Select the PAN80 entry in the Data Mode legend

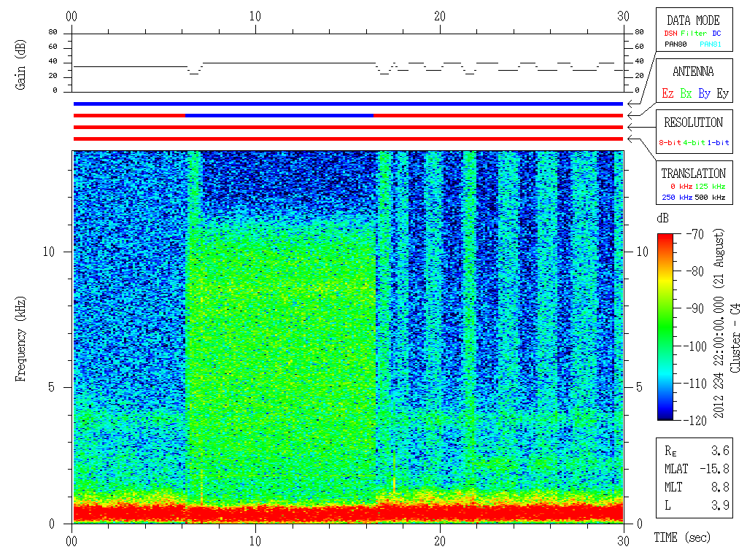(676, 44)
